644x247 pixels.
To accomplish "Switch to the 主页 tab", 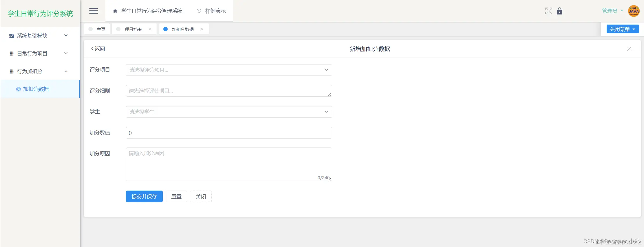I will pyautogui.click(x=97, y=29).
